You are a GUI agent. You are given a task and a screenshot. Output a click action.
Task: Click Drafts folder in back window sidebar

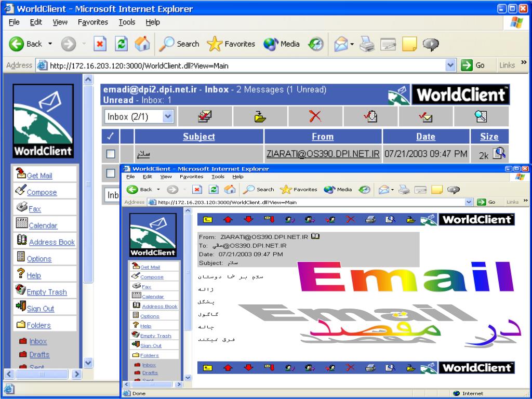(39, 354)
